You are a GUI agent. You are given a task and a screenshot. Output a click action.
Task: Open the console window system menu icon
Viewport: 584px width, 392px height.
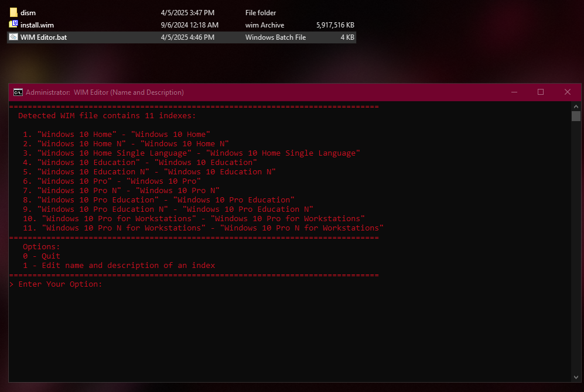pyautogui.click(x=18, y=92)
